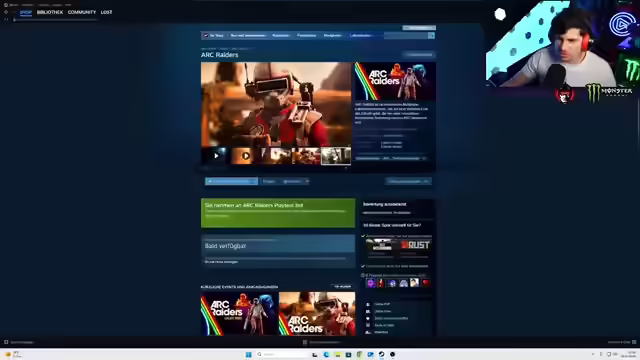
Task: Select the fourth media strip screenshot
Action: pos(306,156)
